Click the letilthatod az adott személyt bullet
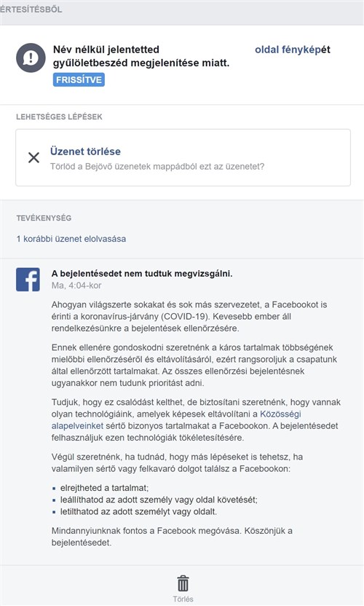The height and width of the screenshot is (606, 364). pyautogui.click(x=138, y=512)
